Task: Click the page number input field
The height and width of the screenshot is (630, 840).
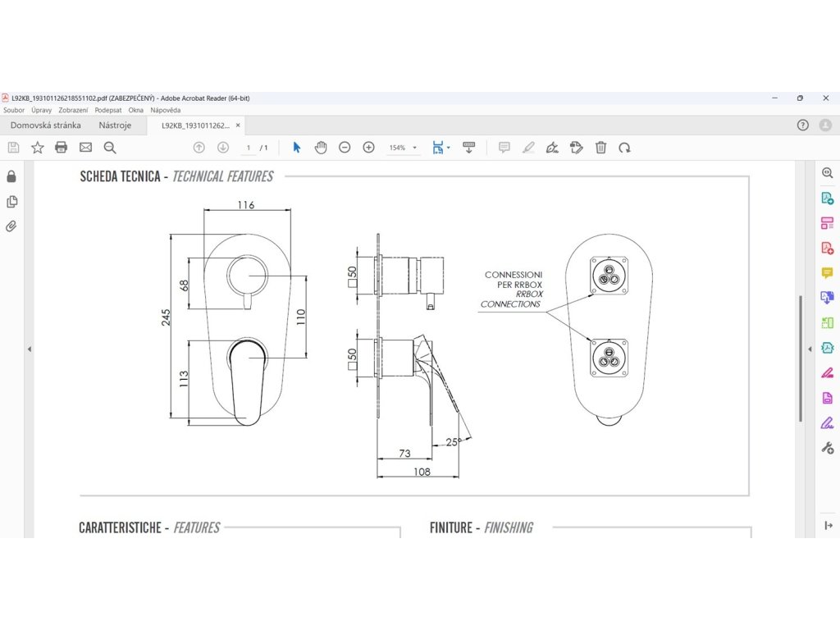Action: [x=249, y=148]
